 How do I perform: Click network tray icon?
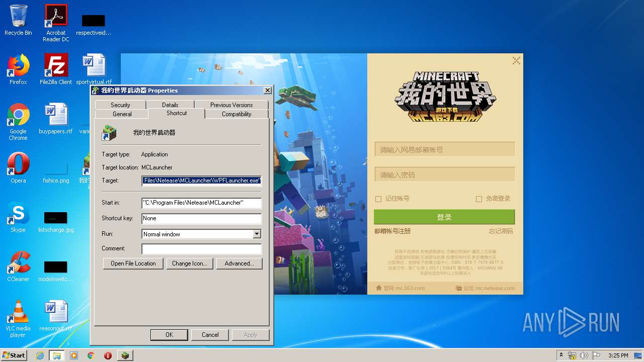coord(572,355)
